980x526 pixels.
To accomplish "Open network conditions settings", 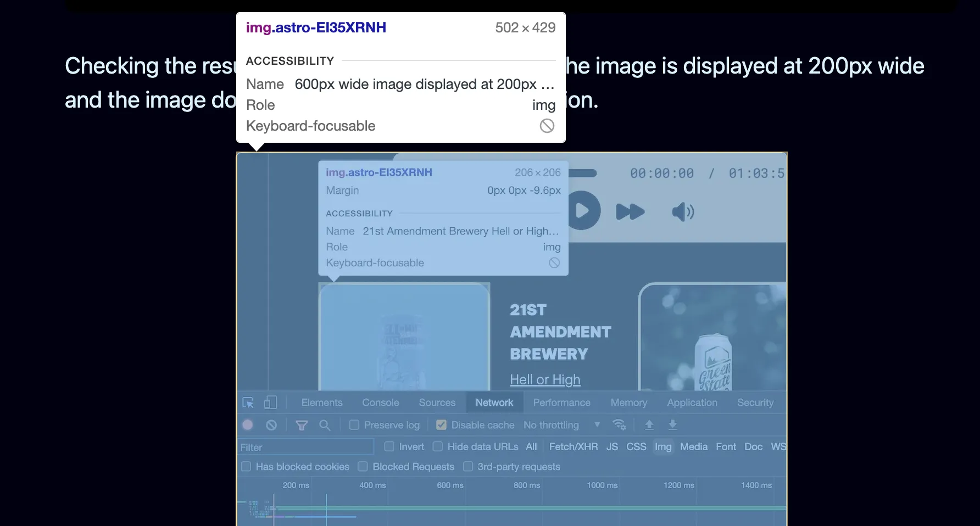I will 620,424.
